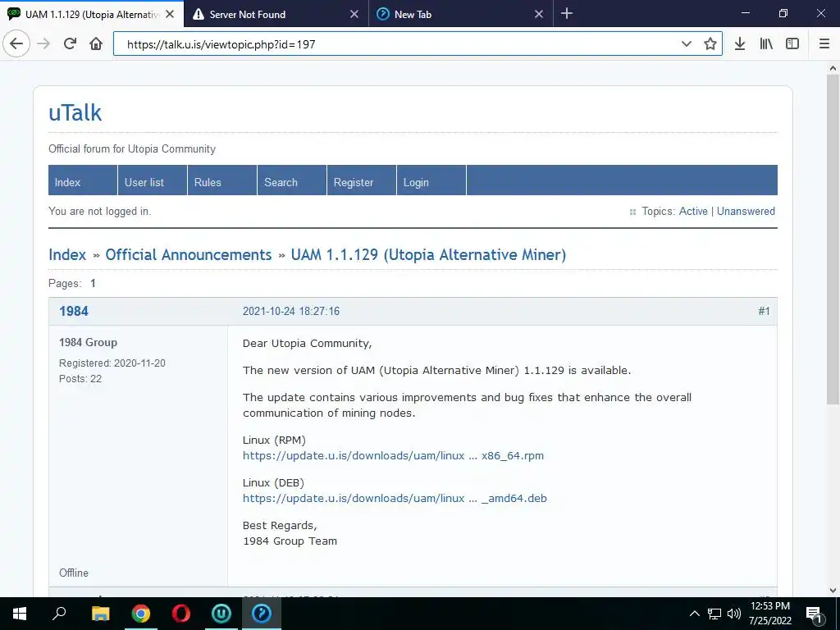Close the New Tab tab
The height and width of the screenshot is (630, 840).
point(539,15)
